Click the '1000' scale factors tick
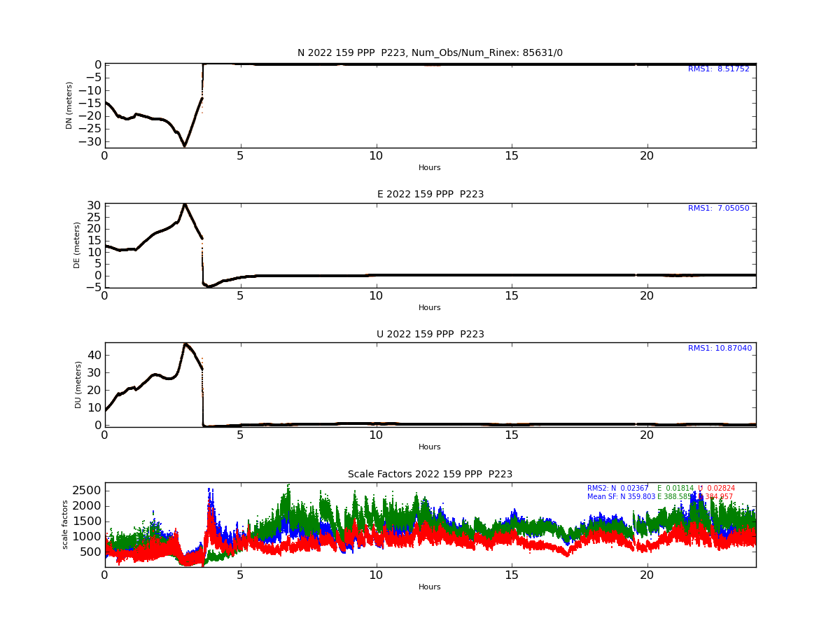Image resolution: width=840 pixels, height=630 pixels. coord(87,536)
